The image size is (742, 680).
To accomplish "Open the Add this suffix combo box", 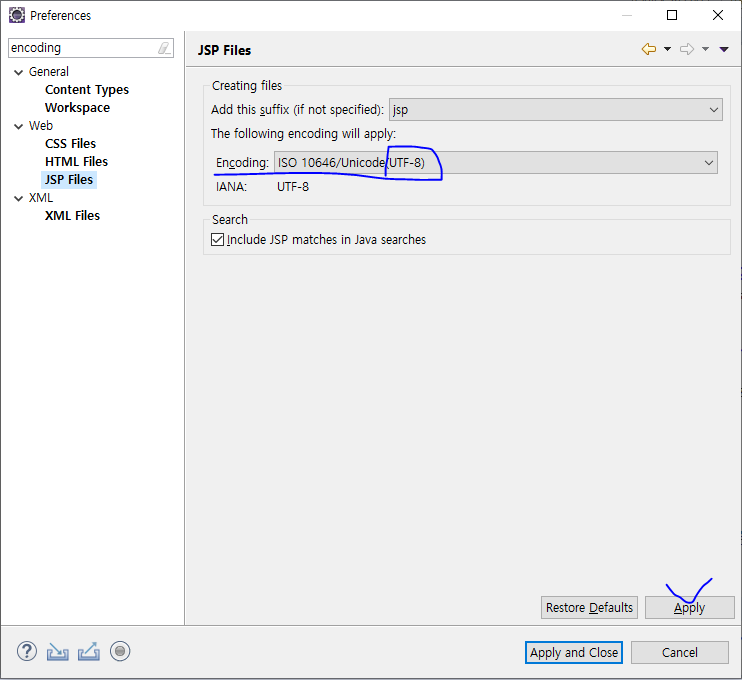I will coord(556,110).
